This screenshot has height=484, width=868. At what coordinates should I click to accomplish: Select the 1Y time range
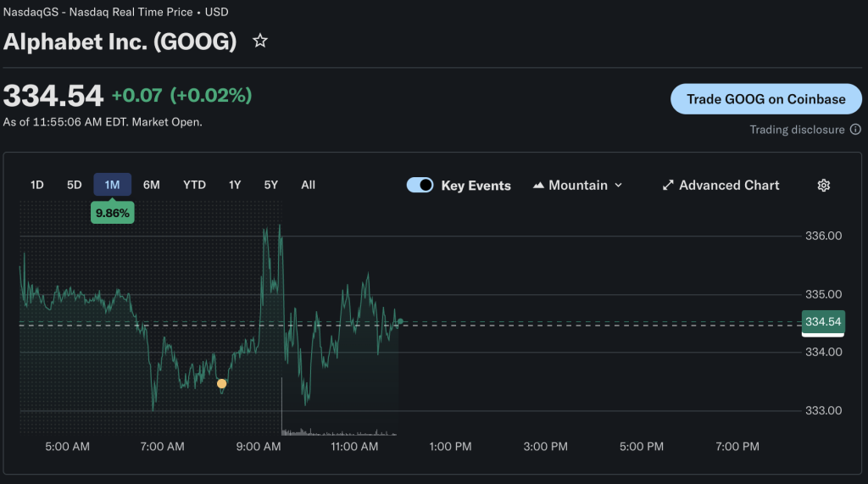click(235, 185)
